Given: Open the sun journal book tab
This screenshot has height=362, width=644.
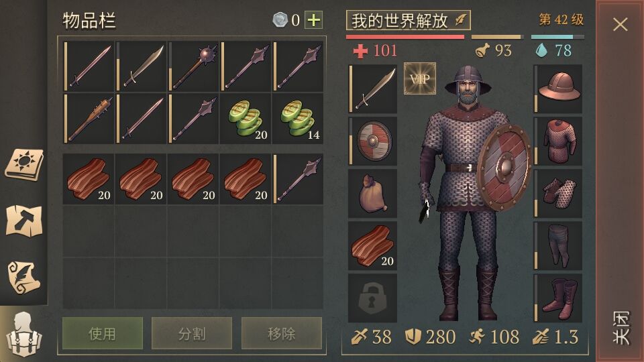Looking at the screenshot, I should pyautogui.click(x=24, y=165).
